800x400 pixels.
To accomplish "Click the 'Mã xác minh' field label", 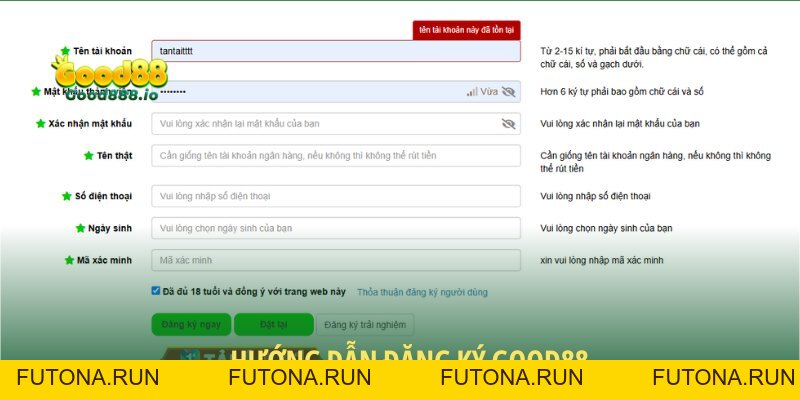I will pos(105,260).
